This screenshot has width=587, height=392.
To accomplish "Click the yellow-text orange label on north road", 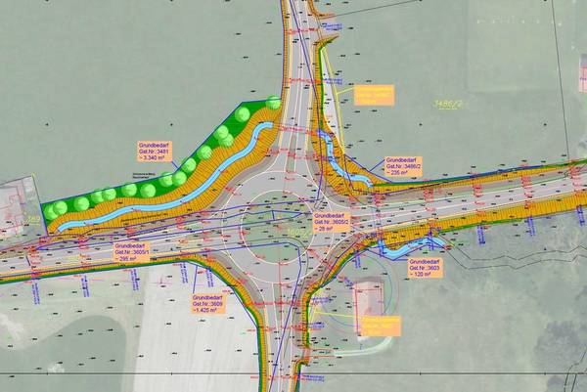I will (x=372, y=95).
